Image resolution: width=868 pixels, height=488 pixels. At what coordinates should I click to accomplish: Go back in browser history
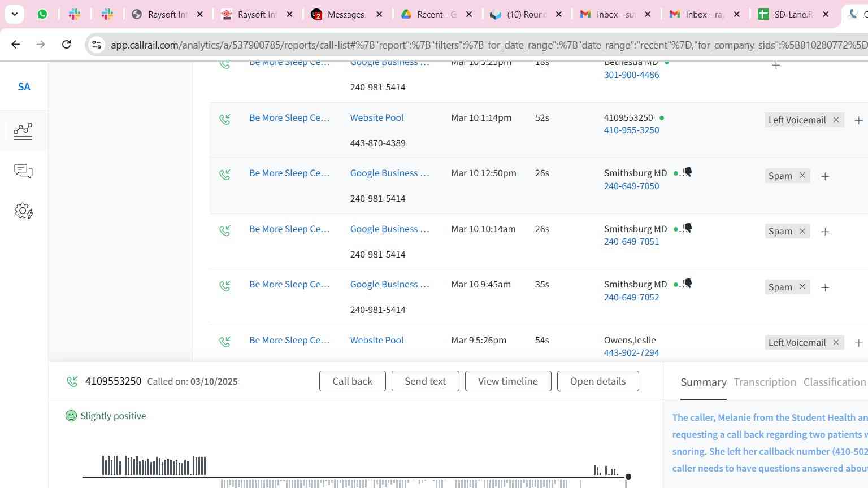(16, 44)
